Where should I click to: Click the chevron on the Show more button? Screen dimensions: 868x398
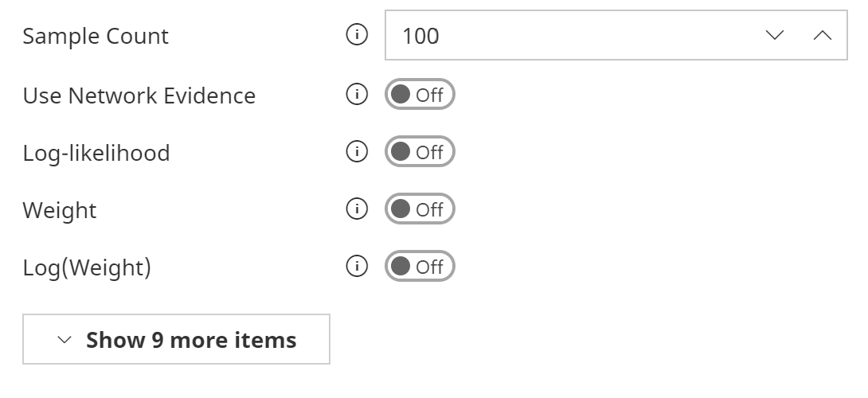(65, 340)
